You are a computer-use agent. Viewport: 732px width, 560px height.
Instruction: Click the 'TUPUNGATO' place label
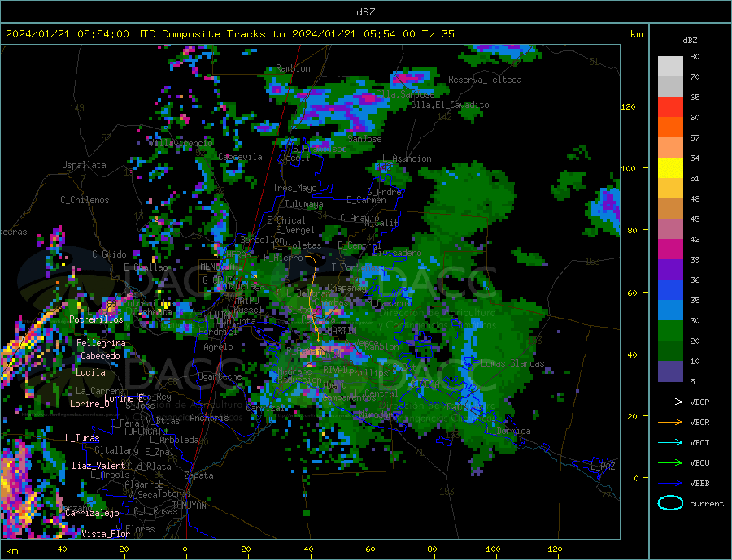click(x=146, y=432)
